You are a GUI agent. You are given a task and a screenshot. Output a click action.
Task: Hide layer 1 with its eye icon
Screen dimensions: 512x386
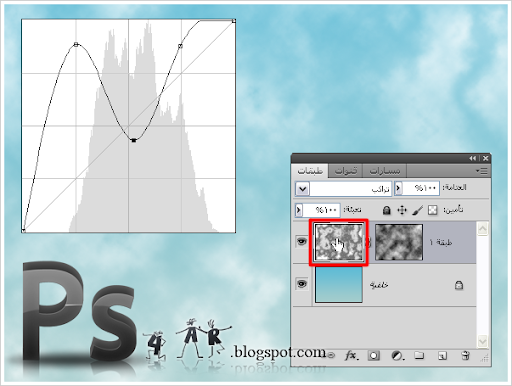point(302,241)
